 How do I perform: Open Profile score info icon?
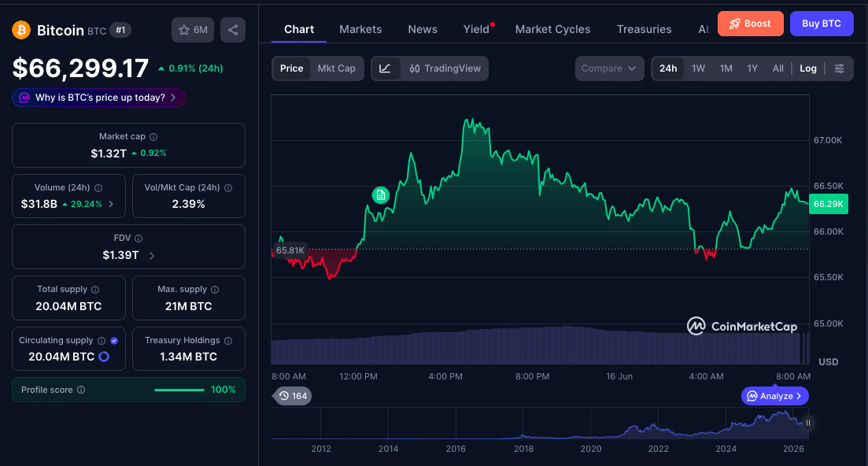(x=81, y=390)
